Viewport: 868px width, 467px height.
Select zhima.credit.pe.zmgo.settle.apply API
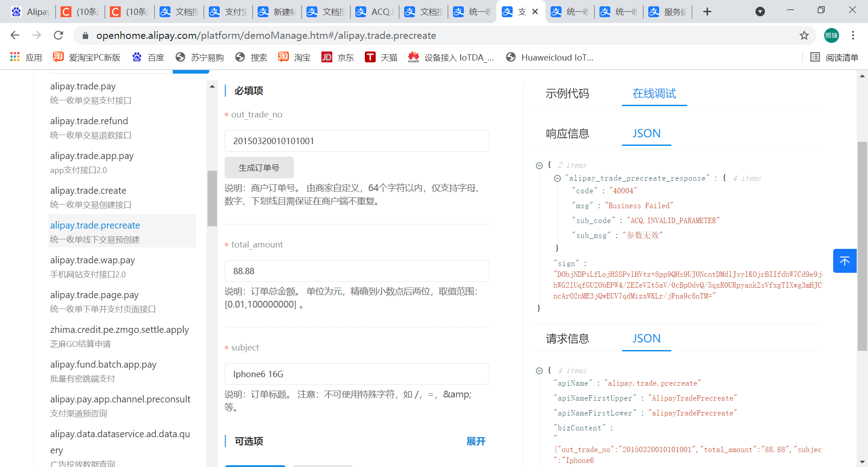pyautogui.click(x=122, y=336)
